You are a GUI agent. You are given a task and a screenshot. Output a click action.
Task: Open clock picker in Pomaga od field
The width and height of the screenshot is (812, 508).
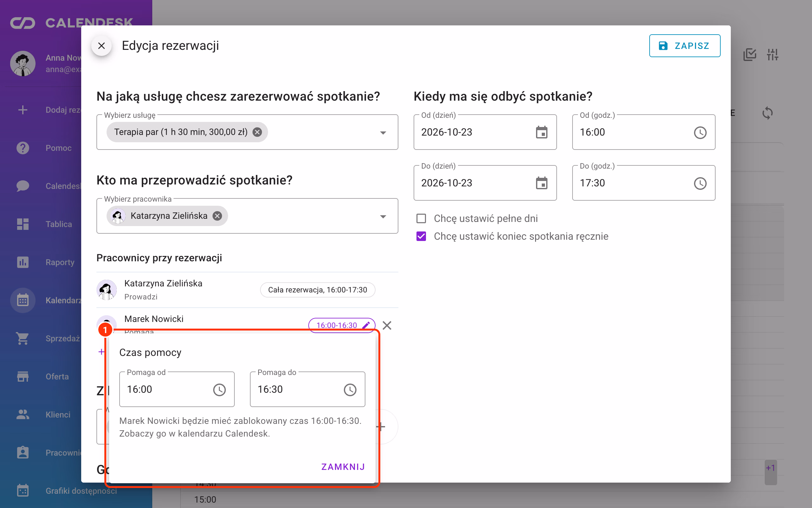point(219,390)
